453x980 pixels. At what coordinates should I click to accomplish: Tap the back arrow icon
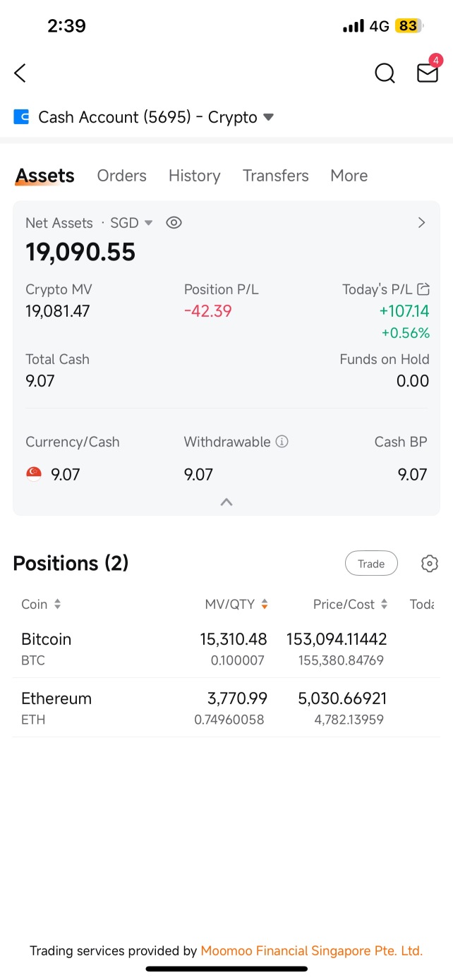click(20, 73)
